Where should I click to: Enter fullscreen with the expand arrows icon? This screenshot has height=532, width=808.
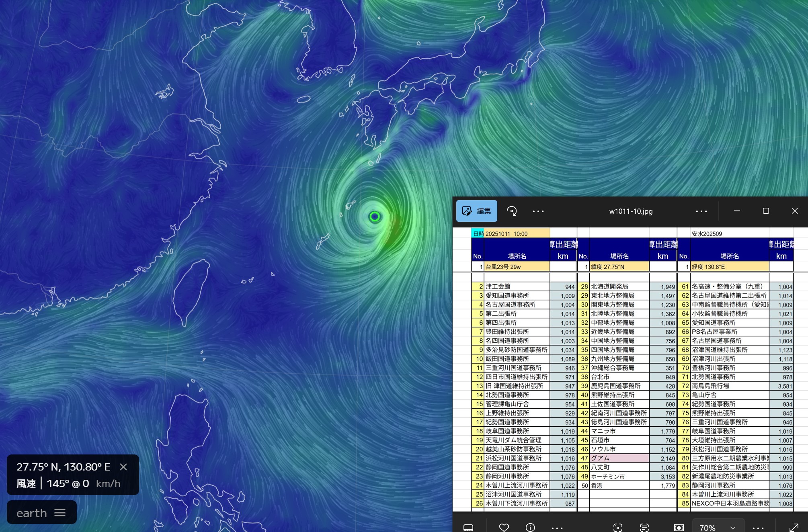794,527
